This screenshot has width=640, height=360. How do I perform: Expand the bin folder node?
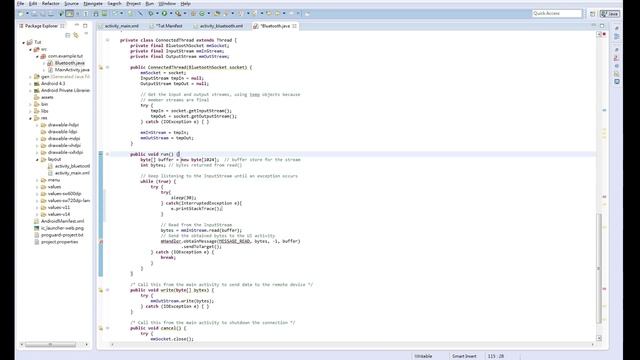[x=31, y=104]
